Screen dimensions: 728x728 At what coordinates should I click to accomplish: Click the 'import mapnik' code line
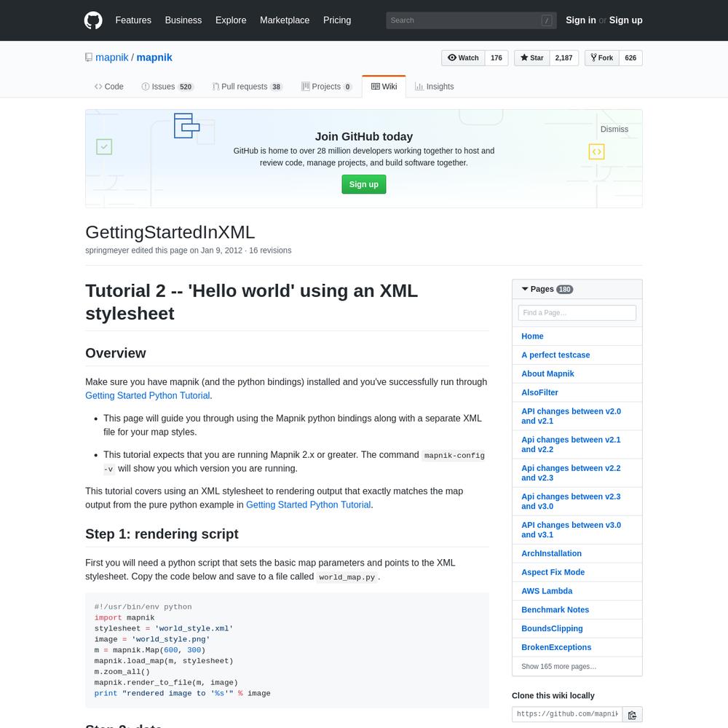[x=124, y=618]
